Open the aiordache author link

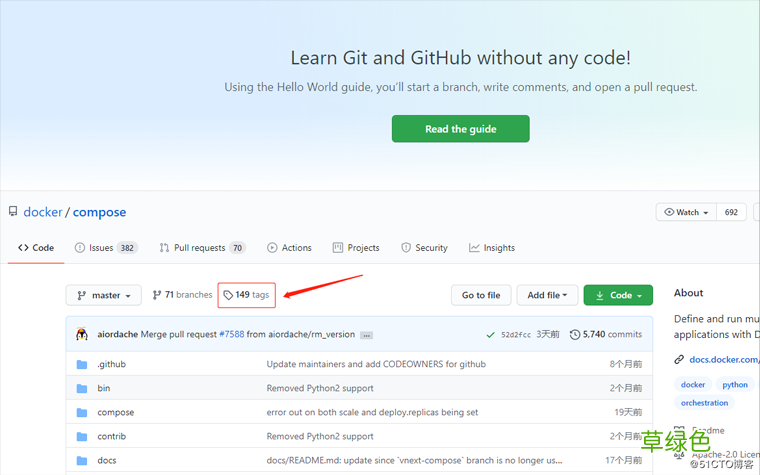(x=117, y=334)
